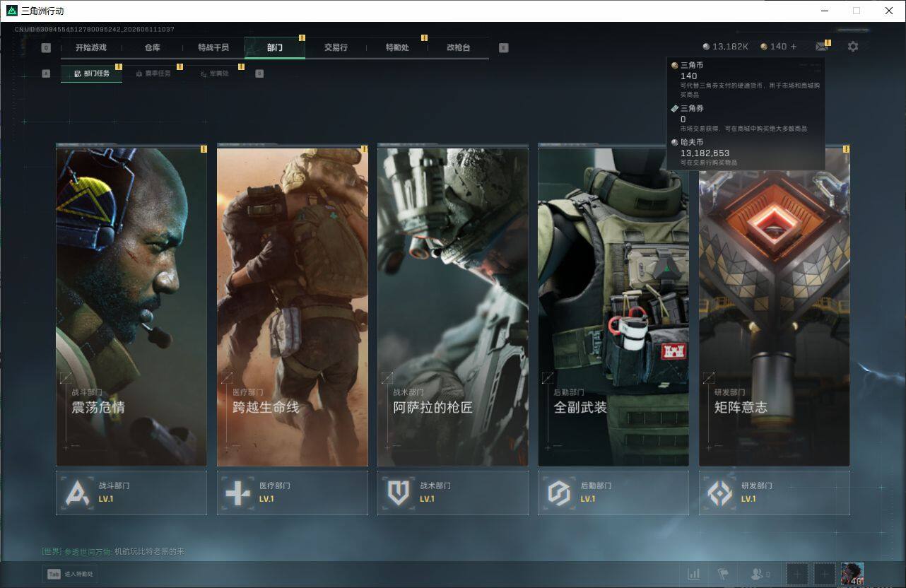Click the 医疗部门 LV.1 button
The image size is (906, 588).
293,493
